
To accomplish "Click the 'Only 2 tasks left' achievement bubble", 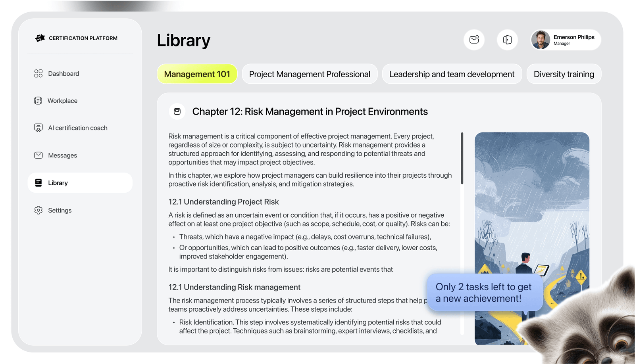I will [x=484, y=293].
